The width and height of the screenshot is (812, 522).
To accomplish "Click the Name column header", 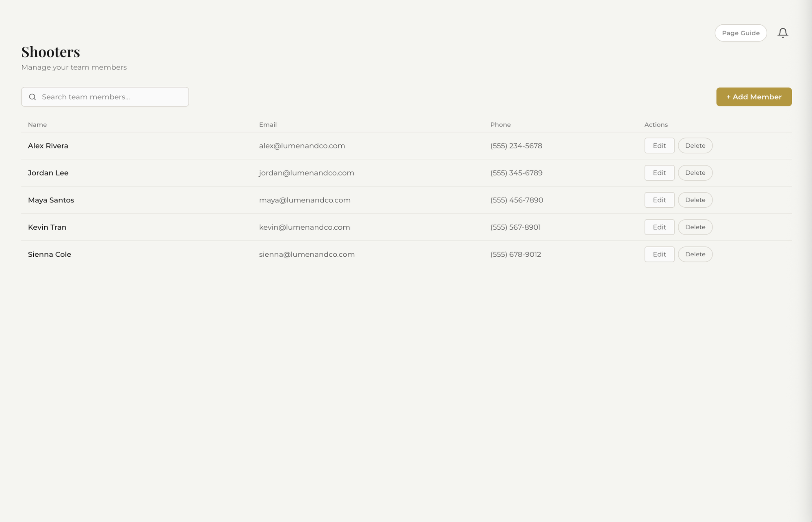I will click(x=37, y=124).
